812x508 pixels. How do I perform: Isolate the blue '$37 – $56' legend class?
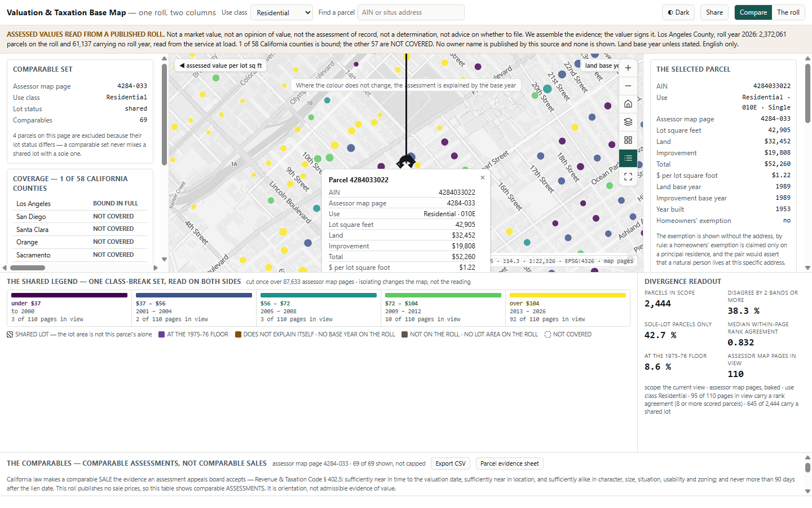point(194,308)
